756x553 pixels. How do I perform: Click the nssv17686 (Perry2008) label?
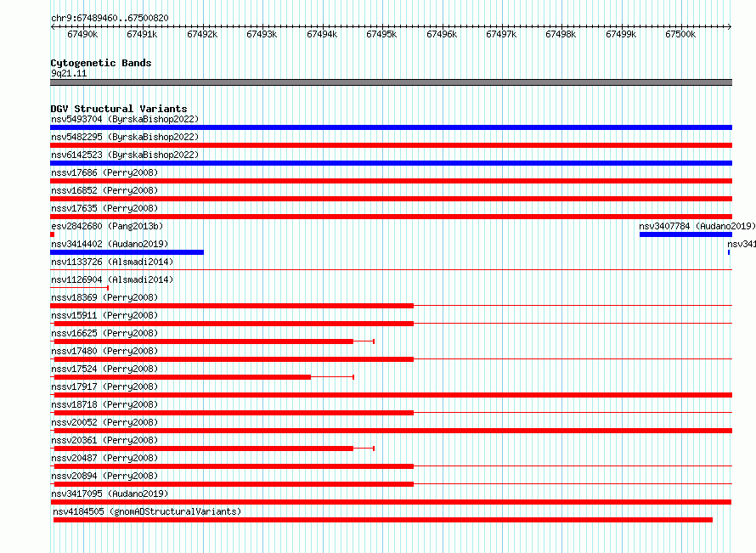coord(104,172)
